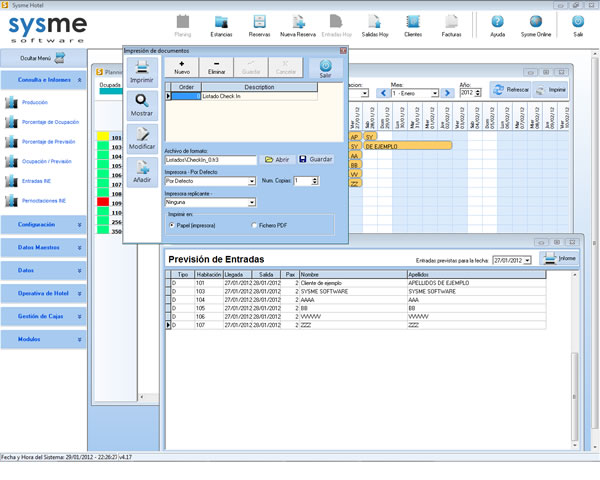Open Clientes toolbar icon

pyautogui.click(x=413, y=26)
